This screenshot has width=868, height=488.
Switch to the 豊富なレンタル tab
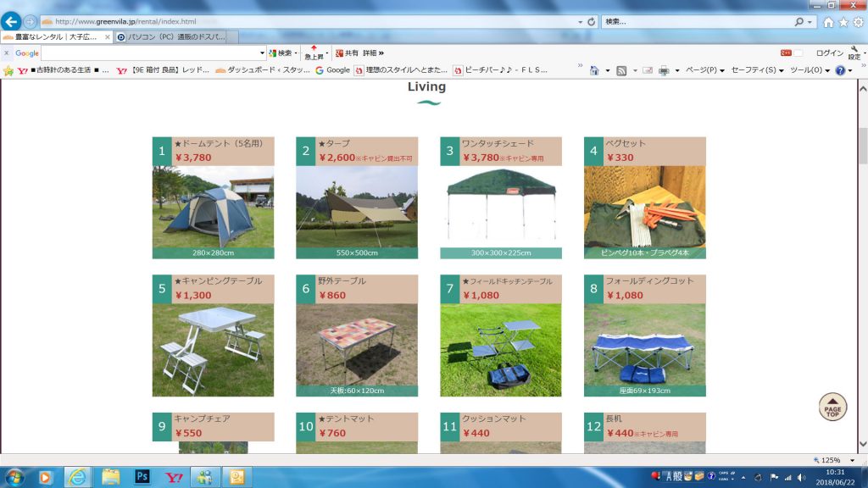57,37
